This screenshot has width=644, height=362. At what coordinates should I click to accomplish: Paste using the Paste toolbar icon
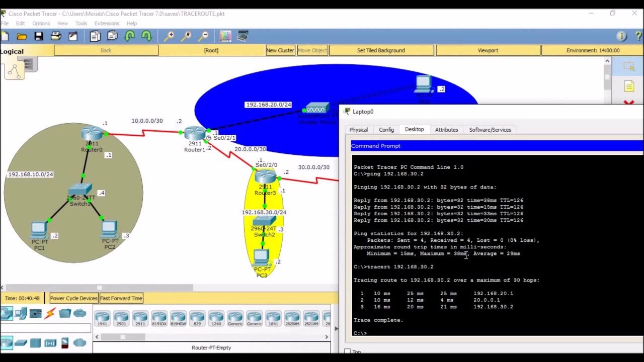112,36
